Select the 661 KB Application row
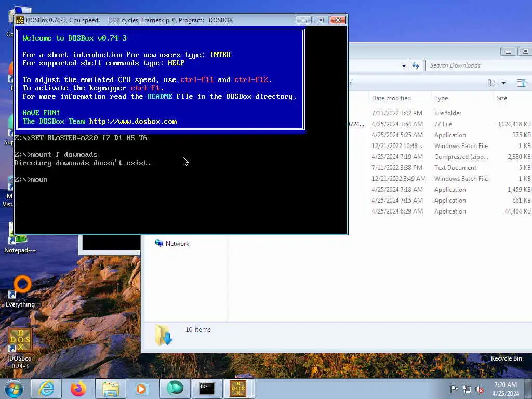The width and height of the screenshot is (532, 399). coord(441,200)
